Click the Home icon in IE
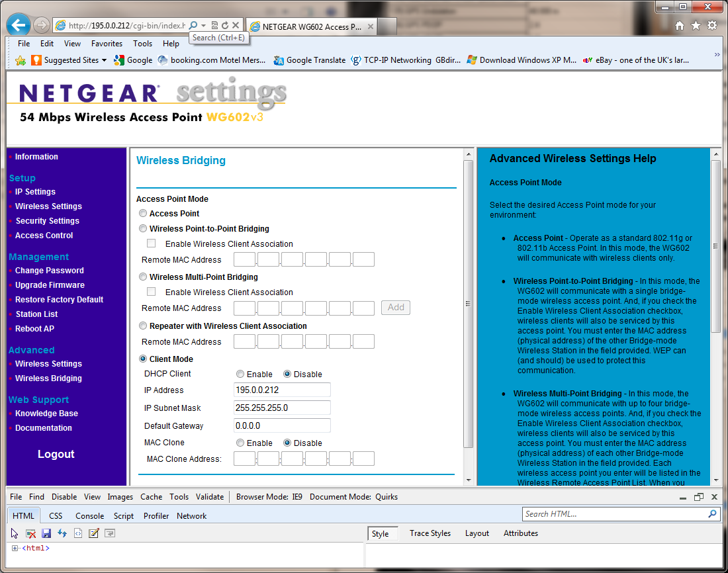Image resolution: width=728 pixels, height=573 pixels. [x=679, y=25]
